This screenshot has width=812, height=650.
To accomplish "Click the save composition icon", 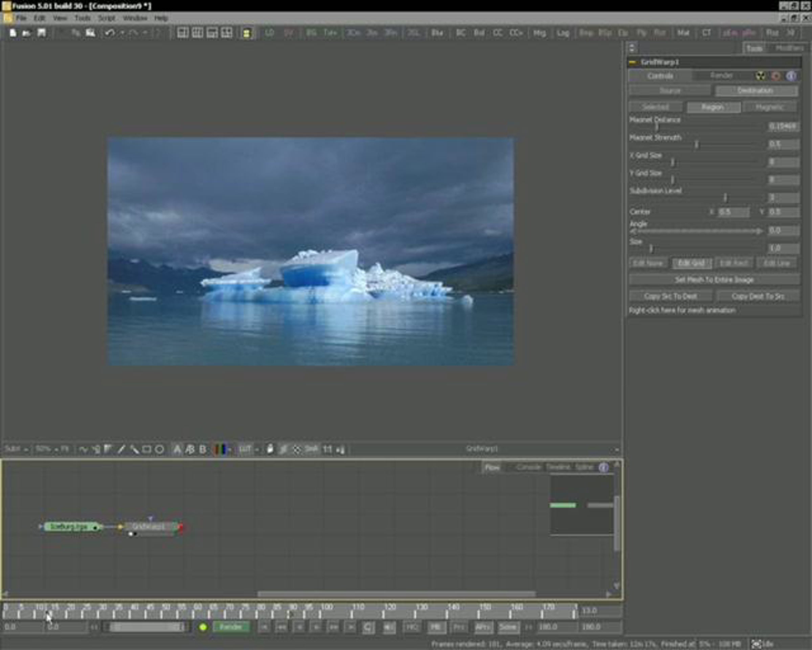I will [41, 33].
